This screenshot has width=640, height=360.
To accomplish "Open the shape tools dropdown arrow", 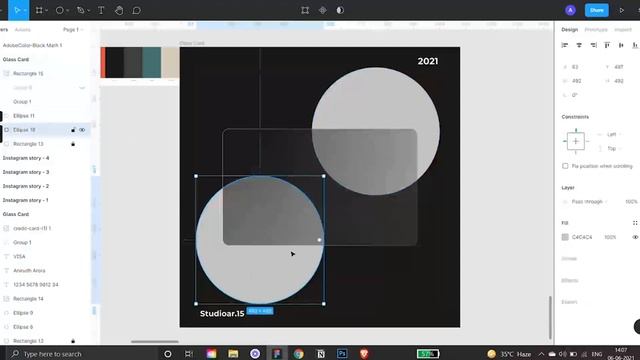I will 67,11.
